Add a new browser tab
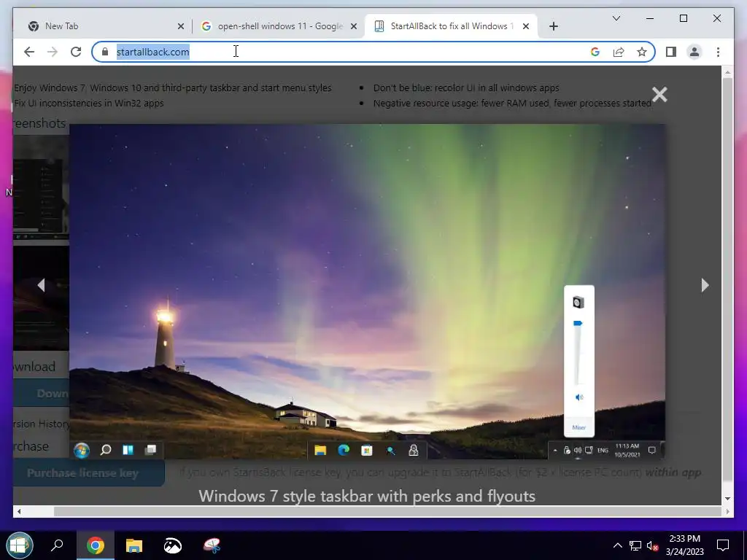This screenshot has width=747, height=560. click(553, 26)
